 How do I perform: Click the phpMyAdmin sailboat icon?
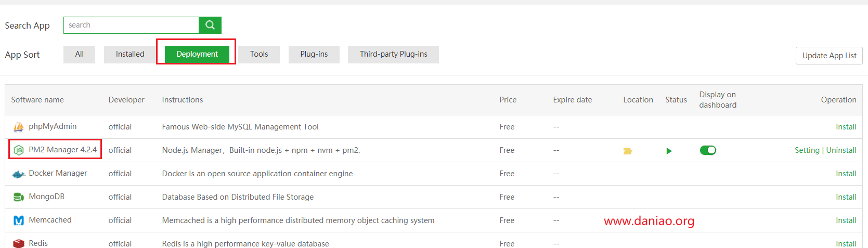click(19, 127)
